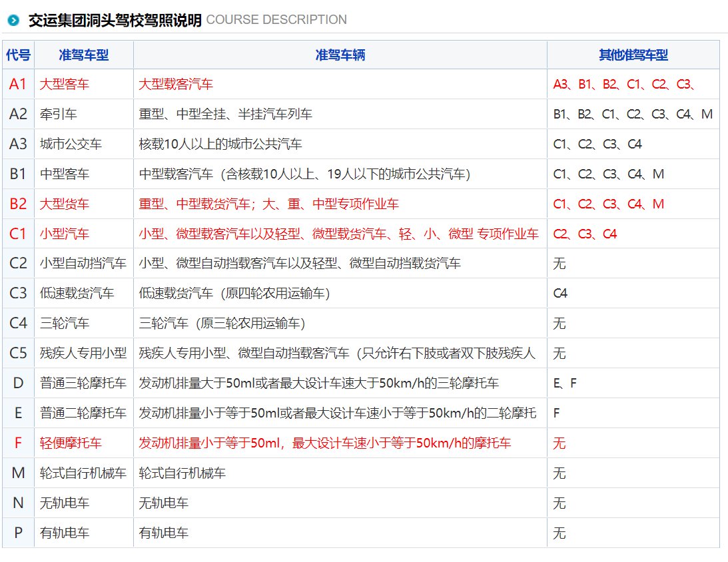The width and height of the screenshot is (728, 562).
Task: Click the 其他准驾车型 column header
Action: pyautogui.click(x=633, y=55)
